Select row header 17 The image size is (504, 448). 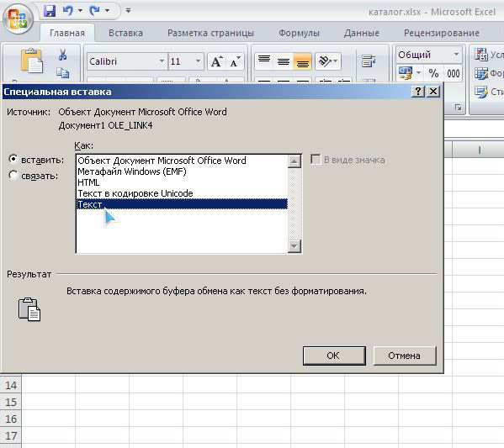coord(11,435)
